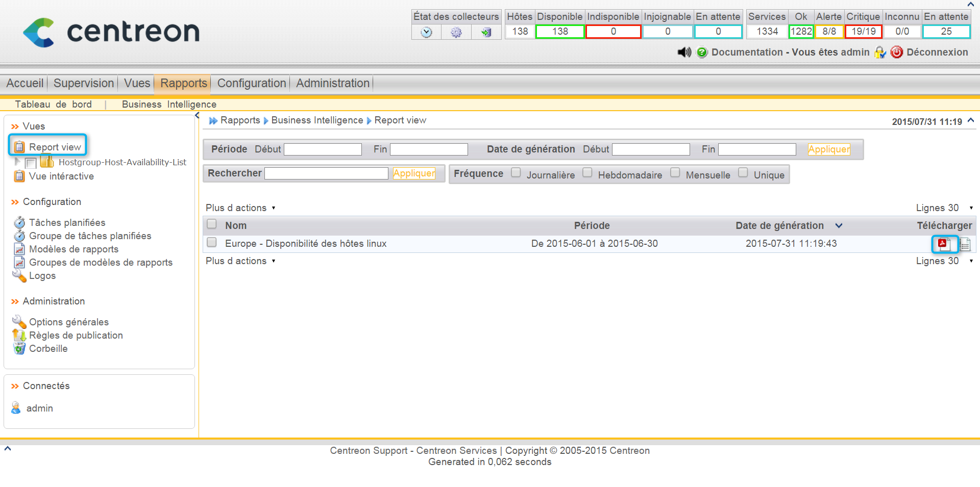Switch to Tableau de bord submenu
The height and width of the screenshot is (487, 980).
54,104
